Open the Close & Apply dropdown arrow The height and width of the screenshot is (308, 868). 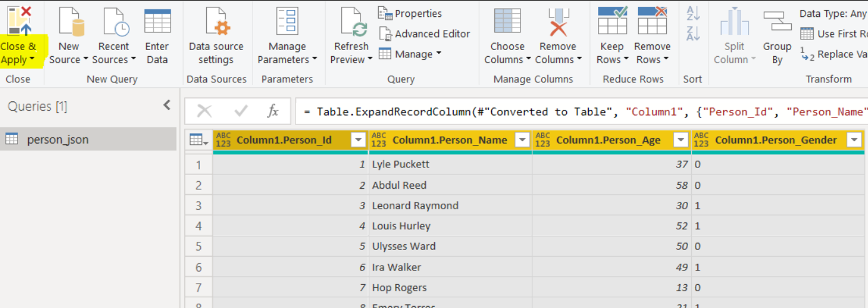click(32, 60)
